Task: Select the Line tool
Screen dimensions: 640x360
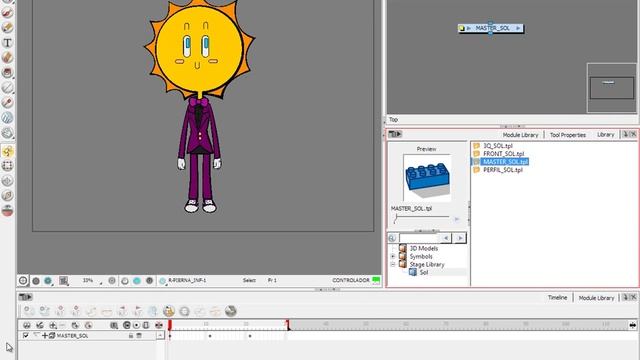Action: [7, 87]
